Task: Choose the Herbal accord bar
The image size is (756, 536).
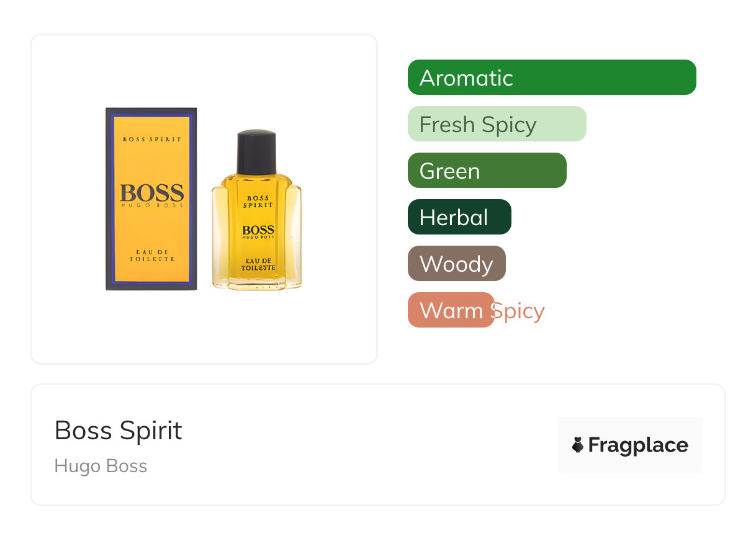Action: 459,217
